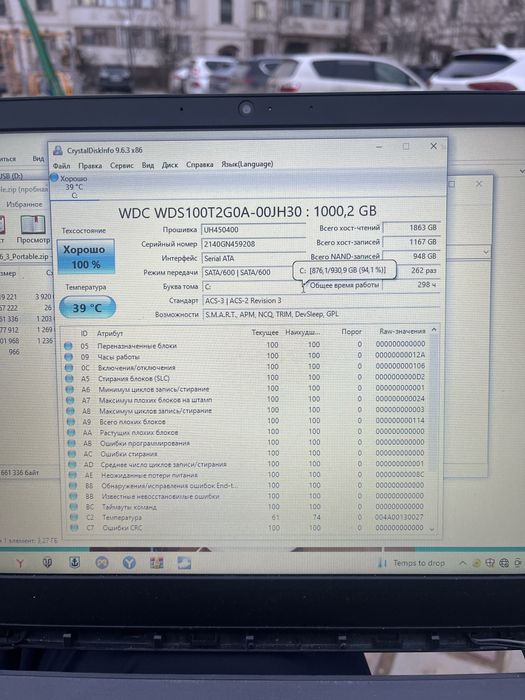Click the serial number field 2140GN459208
The height and width of the screenshot is (700, 525).
tap(253, 244)
